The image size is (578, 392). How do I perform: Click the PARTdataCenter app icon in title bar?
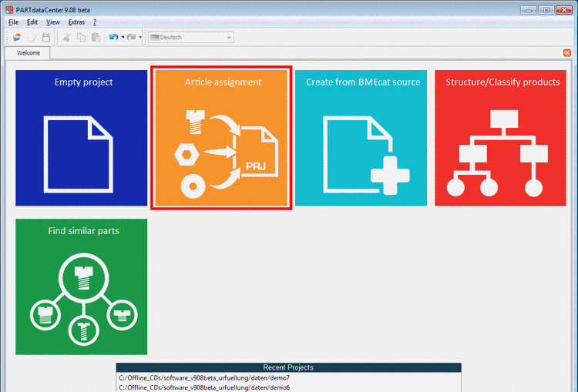click(9, 10)
